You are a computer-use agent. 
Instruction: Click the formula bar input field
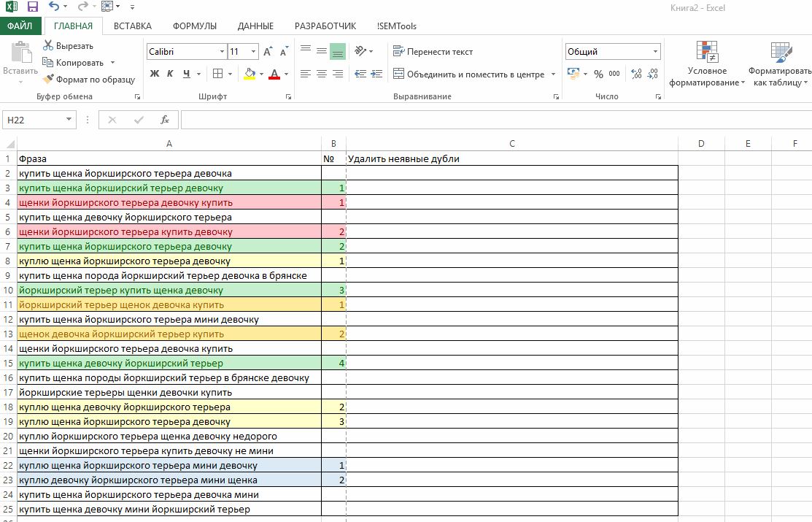click(496, 120)
